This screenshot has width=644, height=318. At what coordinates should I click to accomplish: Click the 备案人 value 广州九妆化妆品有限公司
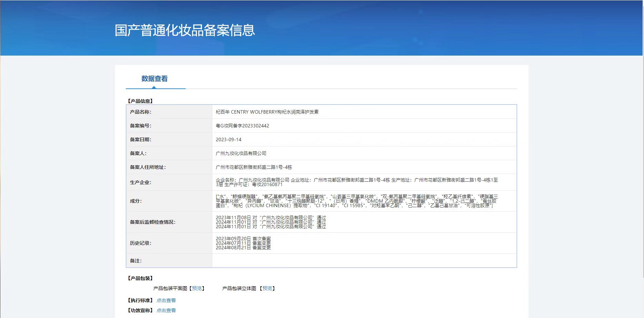click(x=241, y=153)
